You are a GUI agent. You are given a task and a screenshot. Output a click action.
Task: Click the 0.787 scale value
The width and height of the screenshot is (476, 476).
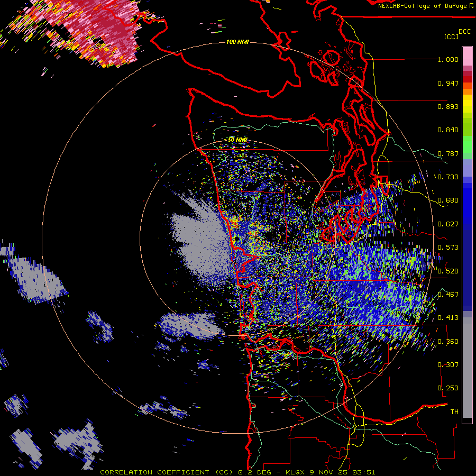pos(448,153)
